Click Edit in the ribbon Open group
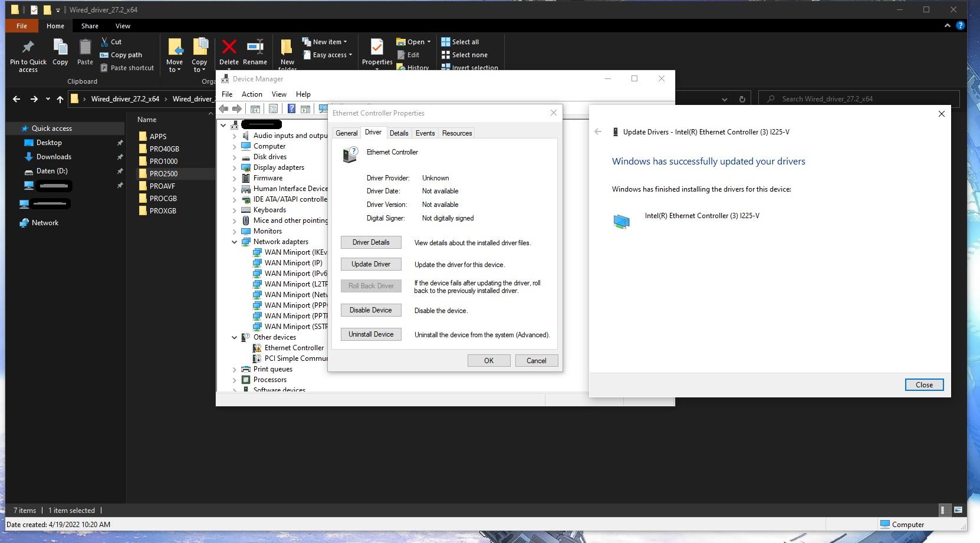The height and width of the screenshot is (543, 980). [408, 55]
